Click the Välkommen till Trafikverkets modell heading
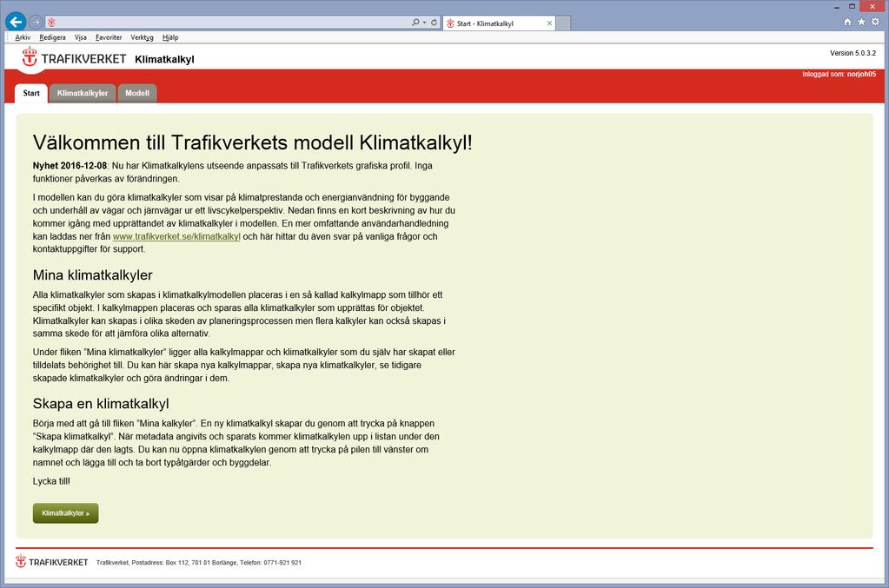The height and width of the screenshot is (588, 889). [252, 142]
